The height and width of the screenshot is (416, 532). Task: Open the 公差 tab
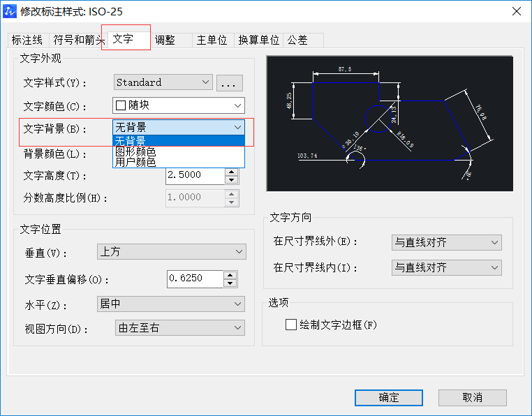297,40
